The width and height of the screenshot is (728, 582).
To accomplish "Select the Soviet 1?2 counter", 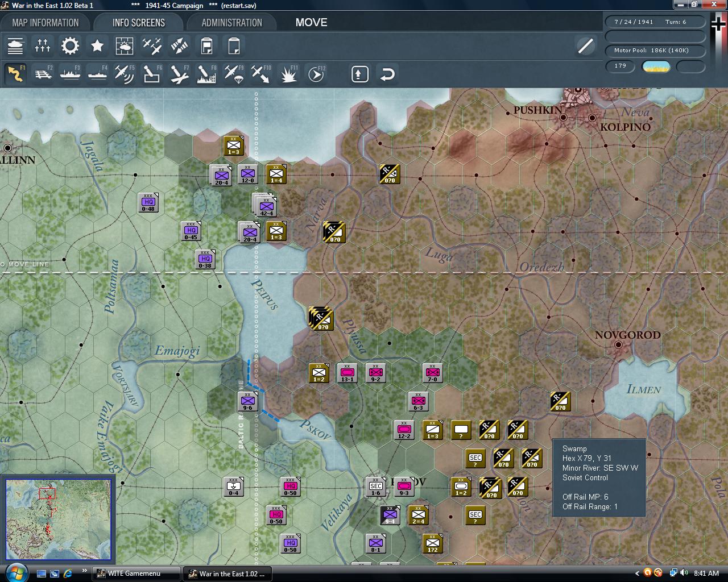I will [432, 543].
